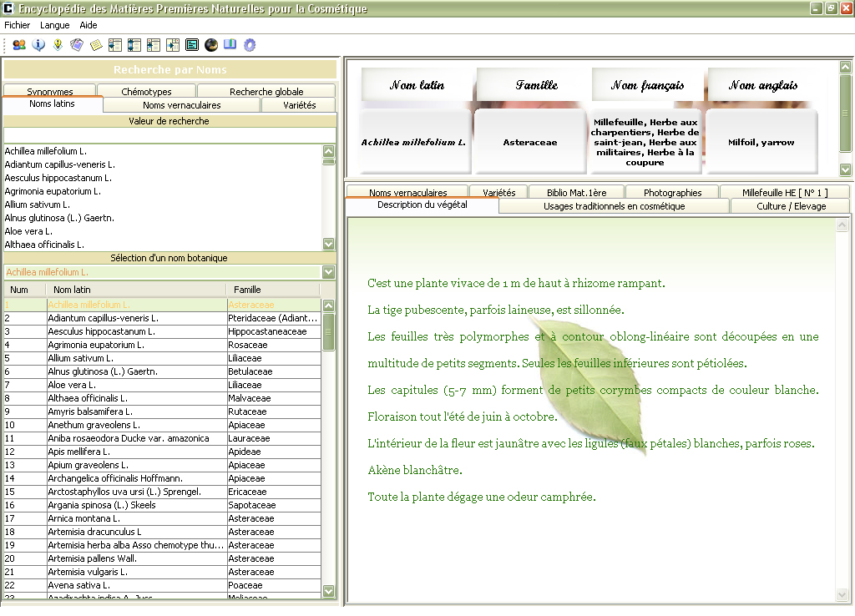Switch to the Chémotypes tab
Image resolution: width=855 pixels, height=616 pixels.
147,91
